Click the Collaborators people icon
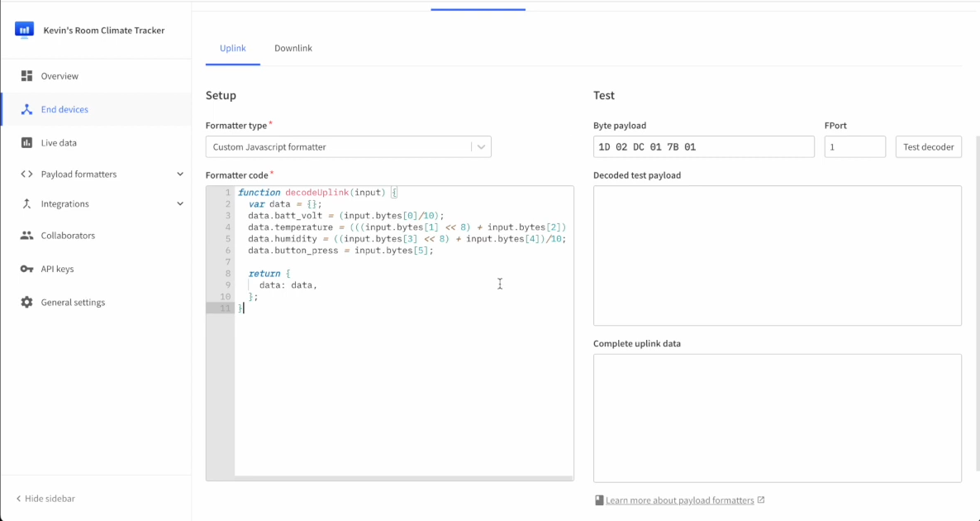The height and width of the screenshot is (521, 980). [x=26, y=236]
